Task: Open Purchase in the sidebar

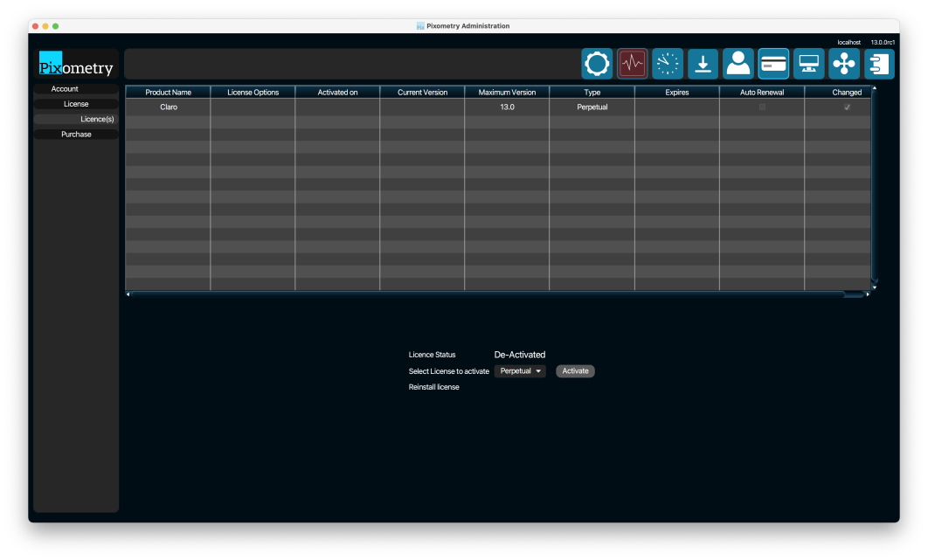Action: point(76,135)
